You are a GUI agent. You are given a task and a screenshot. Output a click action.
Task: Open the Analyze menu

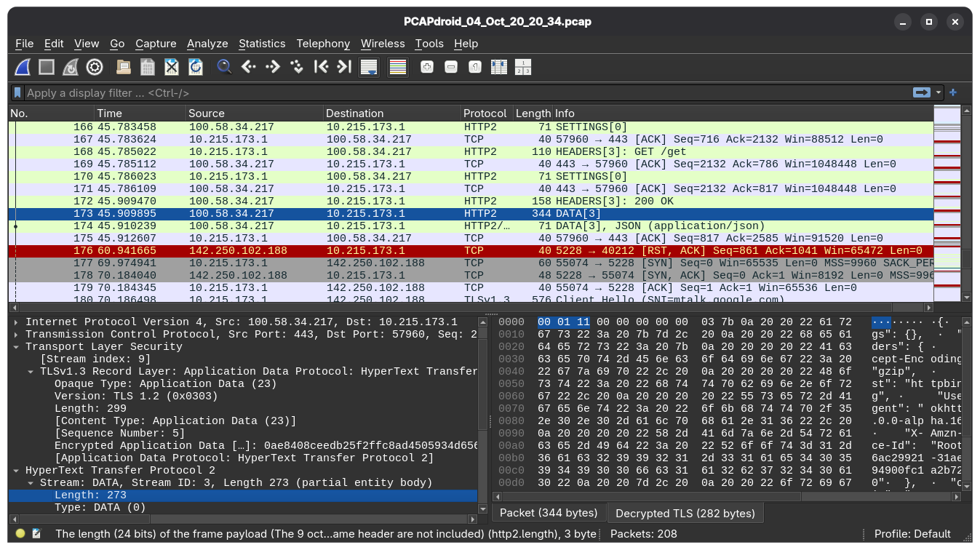(207, 44)
